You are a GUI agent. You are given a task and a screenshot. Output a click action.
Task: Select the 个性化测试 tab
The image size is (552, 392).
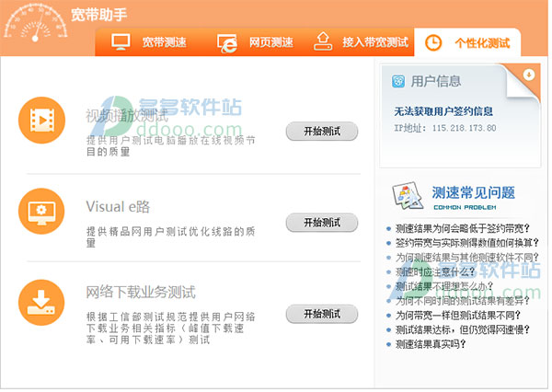click(x=467, y=42)
